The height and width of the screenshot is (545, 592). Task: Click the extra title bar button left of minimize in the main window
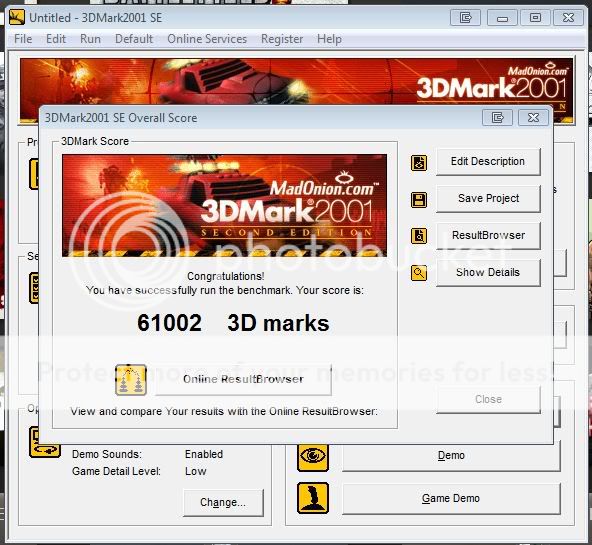(465, 18)
